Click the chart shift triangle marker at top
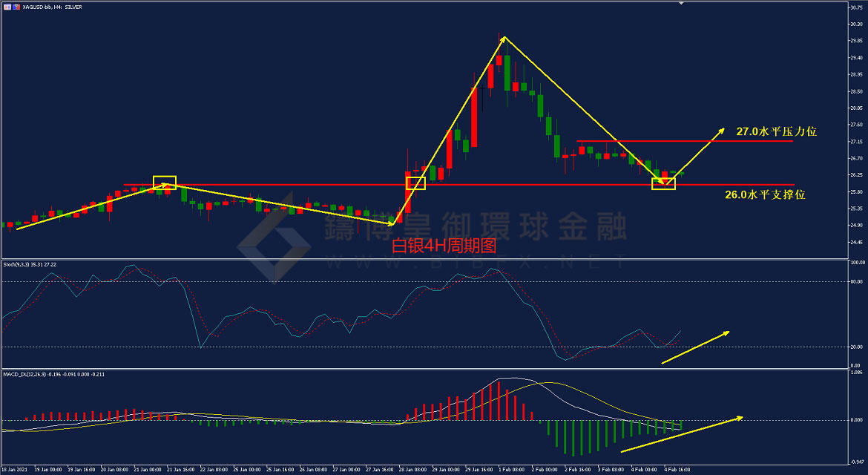This screenshot has height=475, width=868. tap(682, 3)
